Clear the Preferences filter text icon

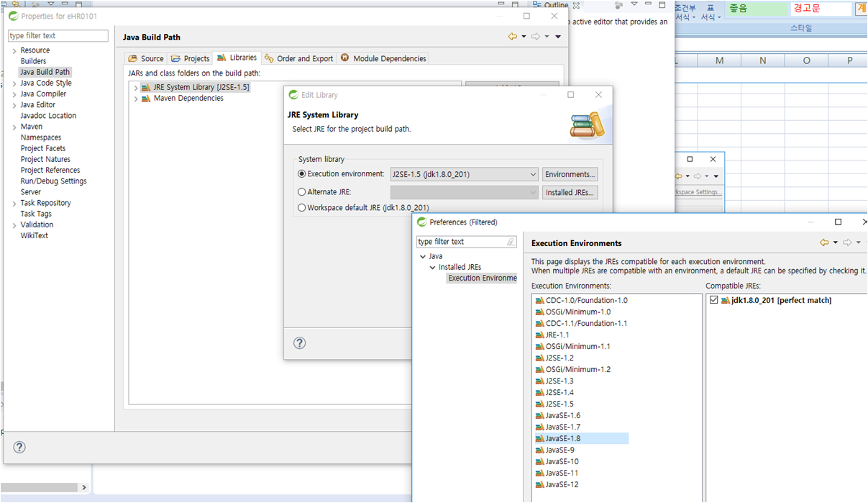coord(511,242)
